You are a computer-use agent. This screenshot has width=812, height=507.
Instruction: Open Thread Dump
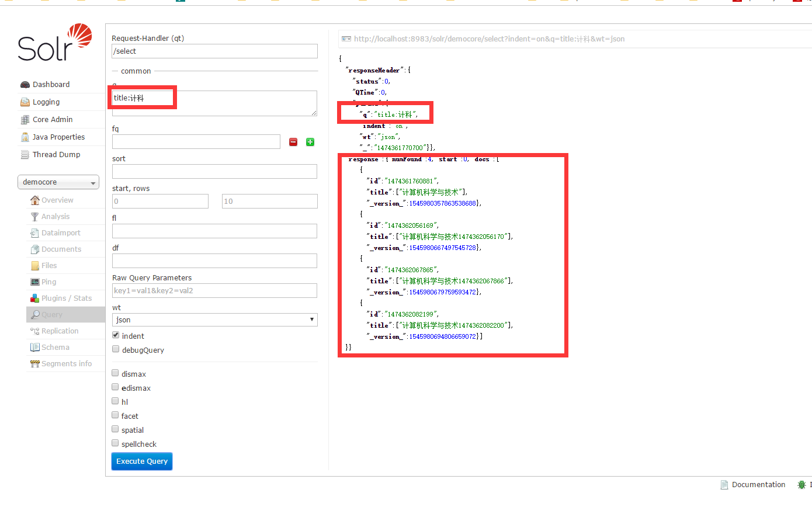point(56,155)
